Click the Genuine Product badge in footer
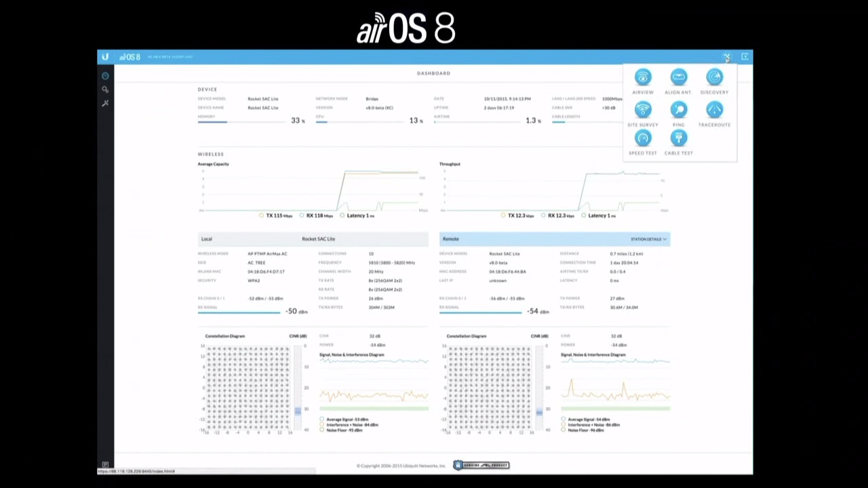868x488 pixels. tap(481, 465)
